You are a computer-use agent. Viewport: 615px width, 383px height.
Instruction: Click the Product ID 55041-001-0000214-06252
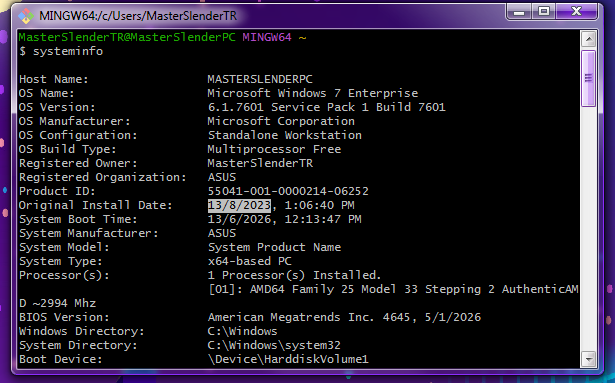(288, 192)
